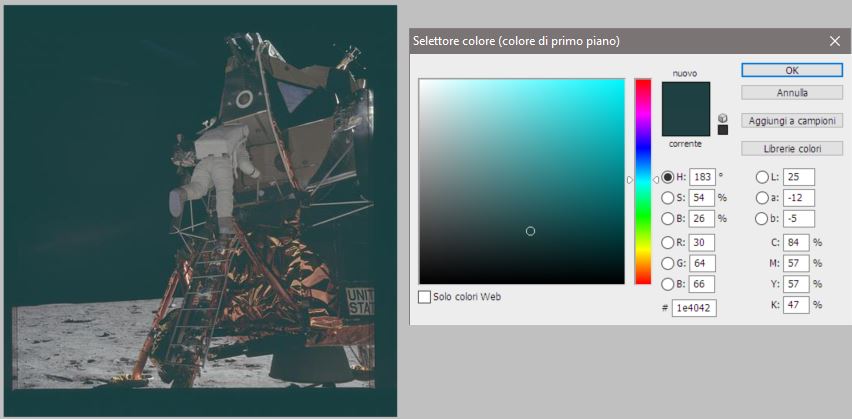Click the cube web-safe warning icon
852x419 pixels.
point(723,118)
